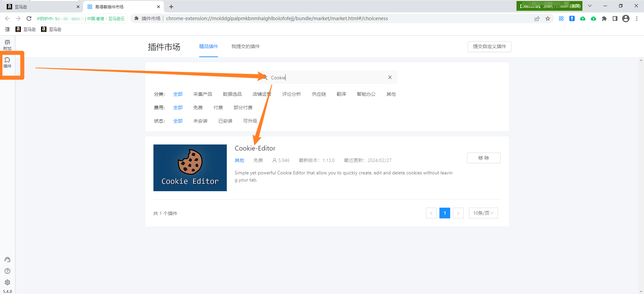Select status filter 全部
The image size is (644, 294).
[178, 121]
